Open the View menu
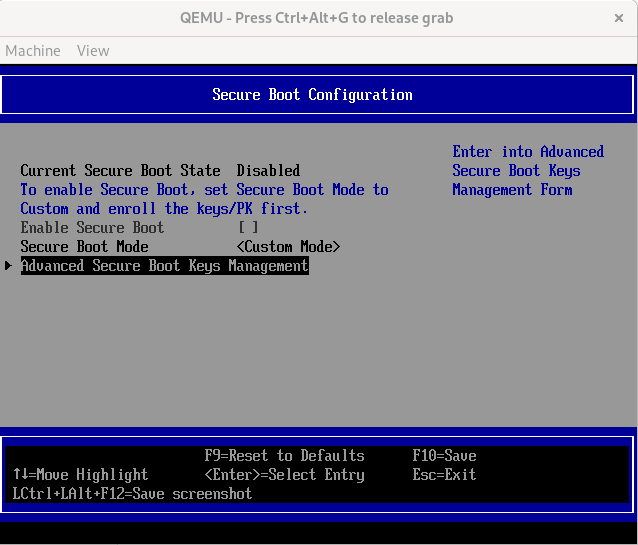The width and height of the screenshot is (638, 545). pos(93,51)
